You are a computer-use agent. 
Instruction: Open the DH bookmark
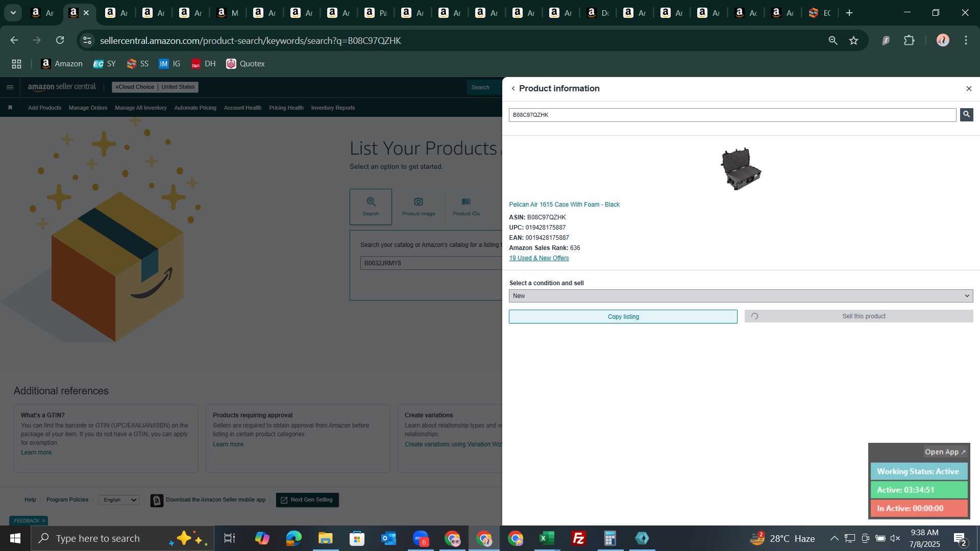coord(203,64)
